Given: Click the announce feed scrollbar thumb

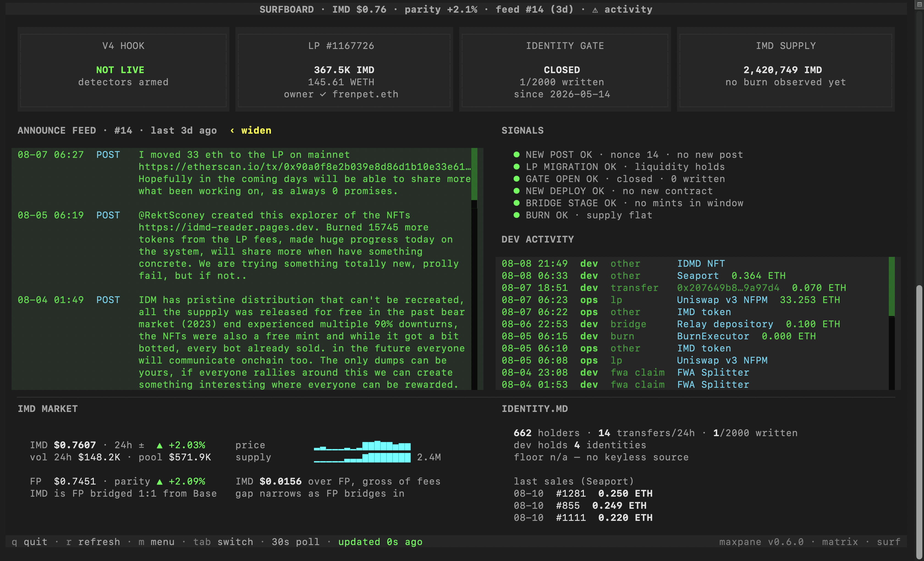Looking at the screenshot, I should [x=474, y=174].
